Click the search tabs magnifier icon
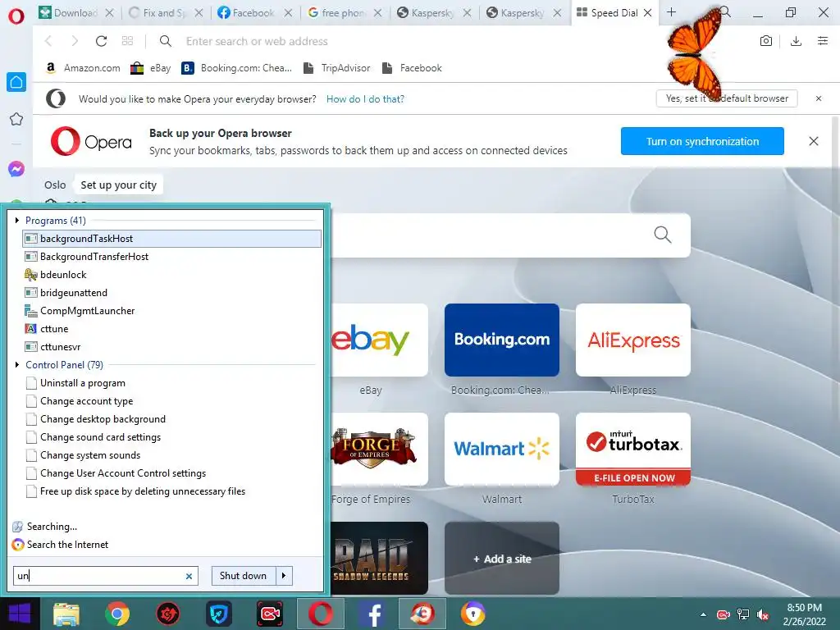The width and height of the screenshot is (840, 630). (725, 11)
